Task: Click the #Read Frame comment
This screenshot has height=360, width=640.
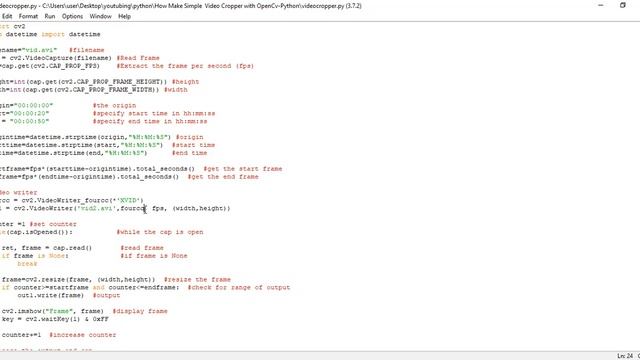Action: [x=138, y=58]
